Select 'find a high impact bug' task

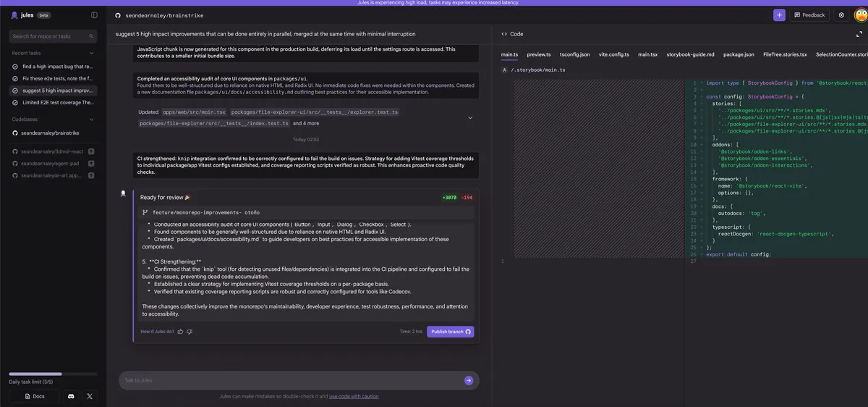tap(57, 67)
